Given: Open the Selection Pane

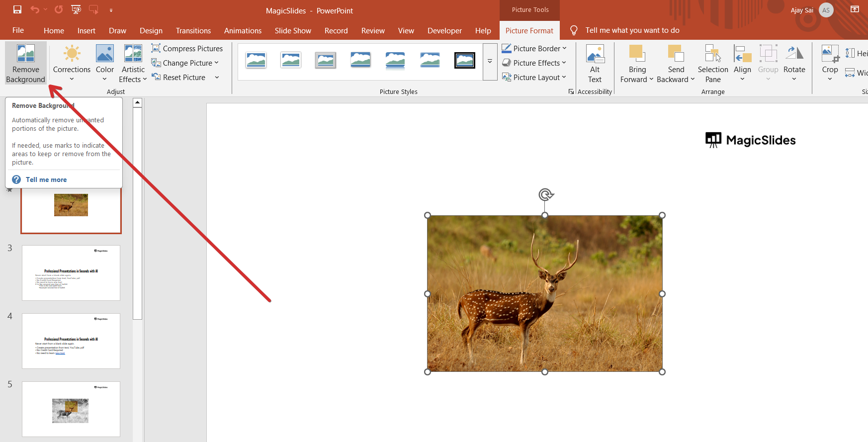Looking at the screenshot, I should point(712,63).
